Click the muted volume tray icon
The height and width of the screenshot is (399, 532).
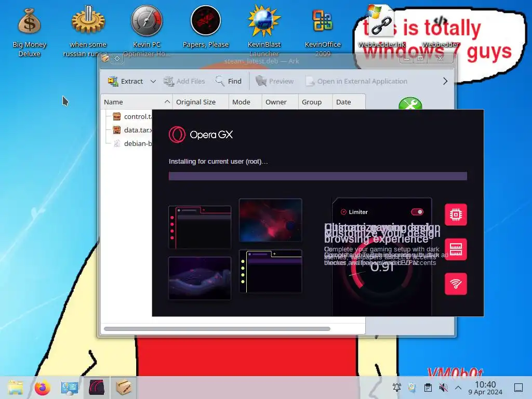(443, 387)
